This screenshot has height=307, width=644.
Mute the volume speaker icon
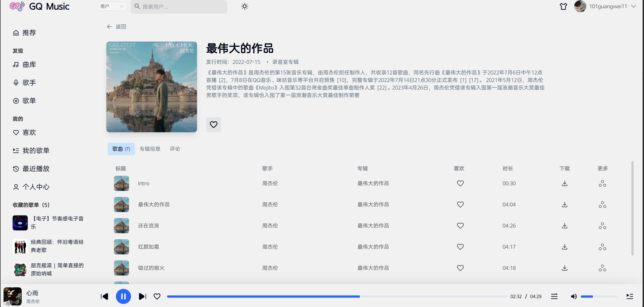573,296
